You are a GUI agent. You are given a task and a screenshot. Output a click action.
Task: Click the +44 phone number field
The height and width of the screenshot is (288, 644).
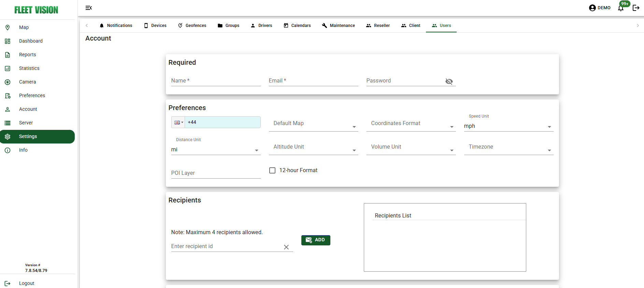click(x=223, y=122)
